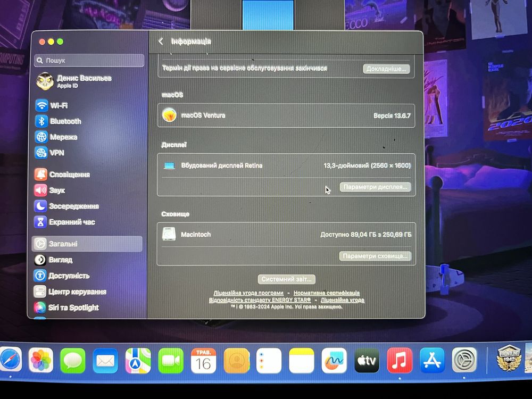The image size is (532, 399).
Task: Open Messages app in Dock
Action: tap(72, 360)
